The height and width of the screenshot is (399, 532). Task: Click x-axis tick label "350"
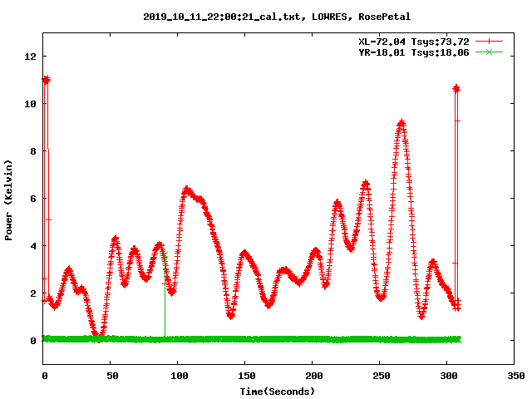[515, 376]
